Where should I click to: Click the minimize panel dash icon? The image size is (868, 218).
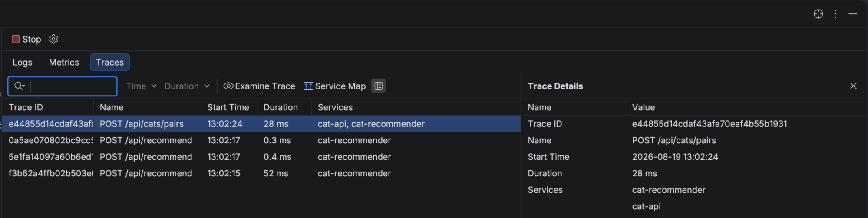tap(853, 14)
